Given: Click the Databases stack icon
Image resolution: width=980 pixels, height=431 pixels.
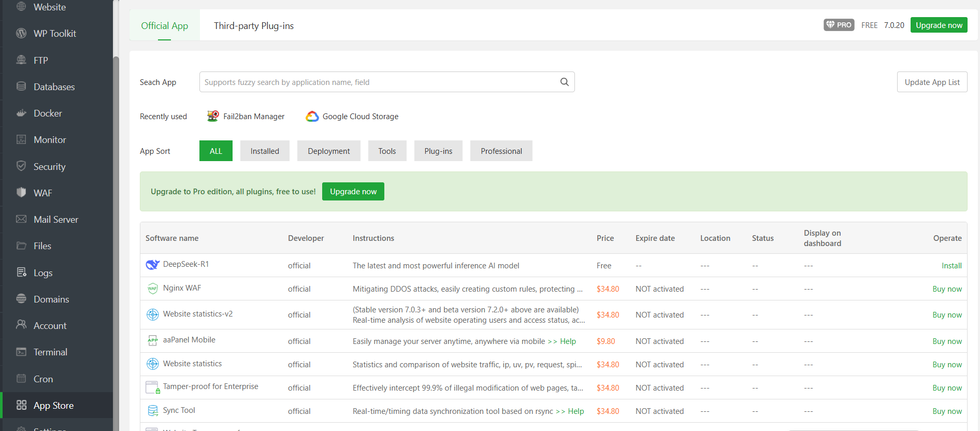Looking at the screenshot, I should [21, 87].
